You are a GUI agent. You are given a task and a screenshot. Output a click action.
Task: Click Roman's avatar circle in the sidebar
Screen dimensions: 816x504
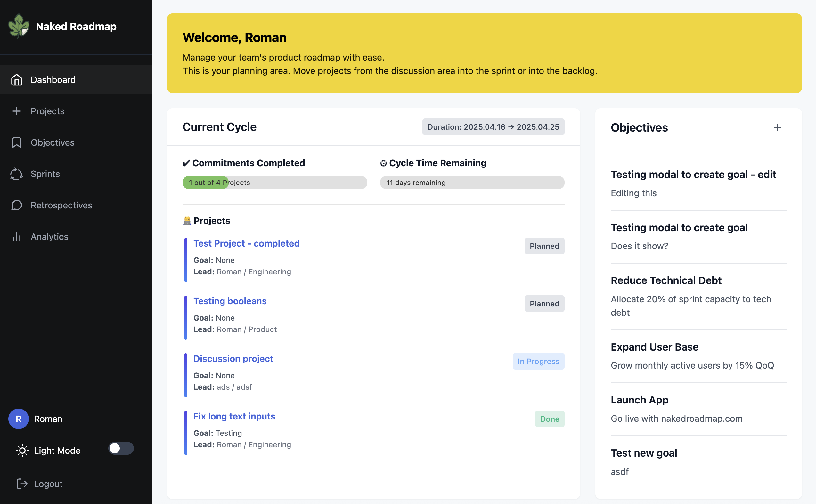[18, 419]
